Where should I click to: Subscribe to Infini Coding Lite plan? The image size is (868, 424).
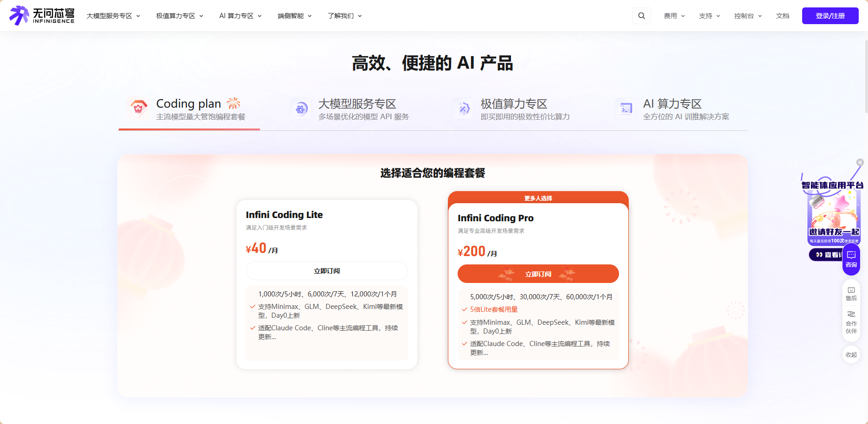[x=327, y=271]
